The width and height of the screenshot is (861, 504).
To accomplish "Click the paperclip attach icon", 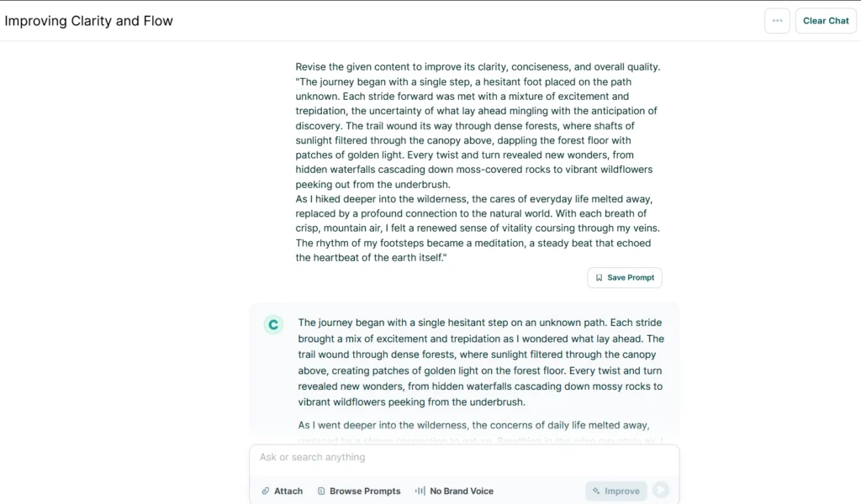I will pos(266,491).
